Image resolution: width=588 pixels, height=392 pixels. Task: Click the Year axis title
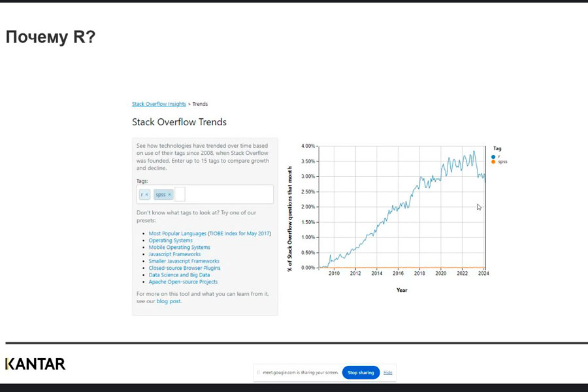click(402, 290)
